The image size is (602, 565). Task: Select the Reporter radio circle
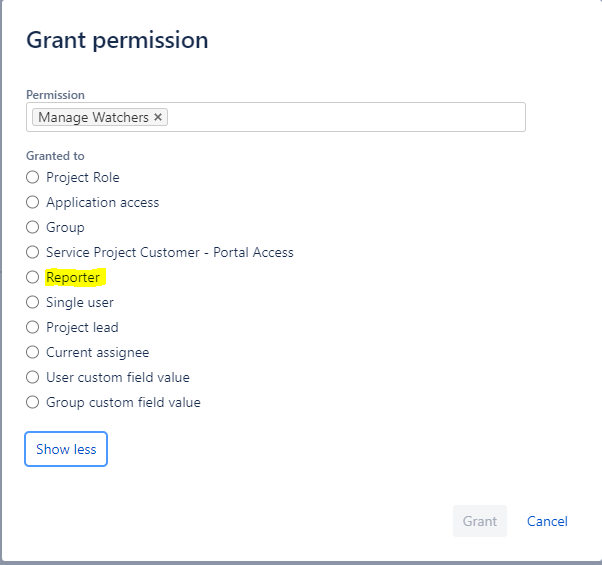[x=33, y=277]
